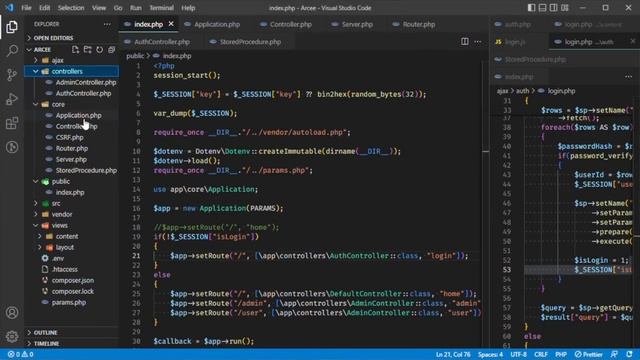Open the File menu
The image size is (640, 360).
tap(26, 8)
